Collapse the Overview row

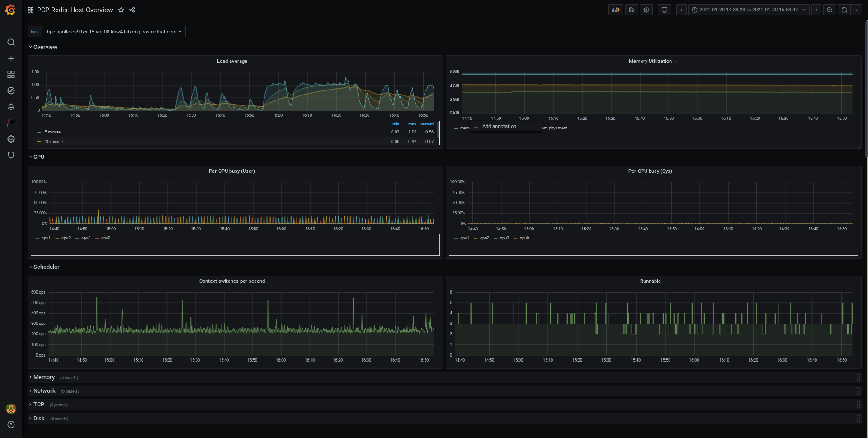[43, 47]
